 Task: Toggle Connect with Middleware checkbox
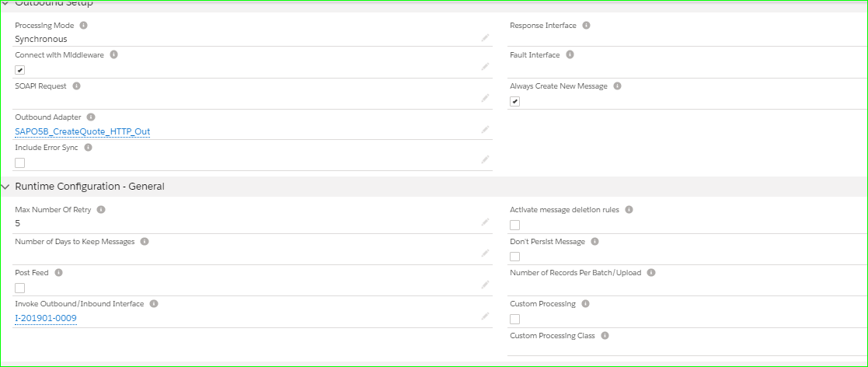pyautogui.click(x=20, y=70)
